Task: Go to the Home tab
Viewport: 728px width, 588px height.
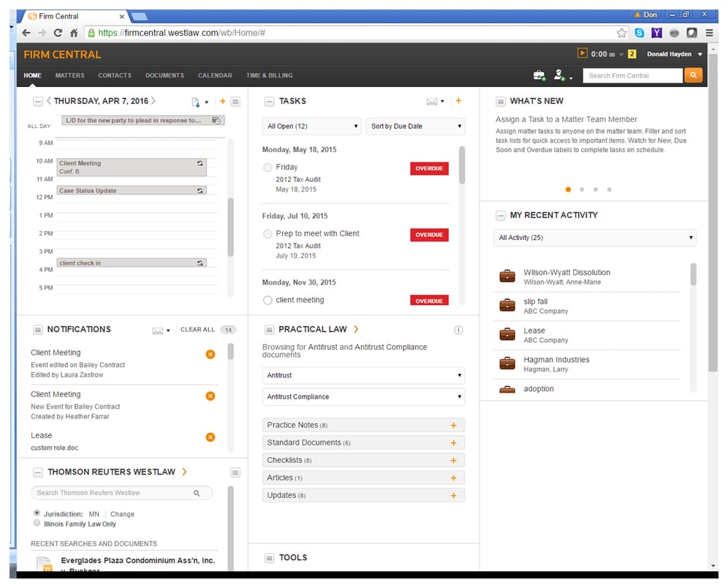Action: click(x=32, y=75)
